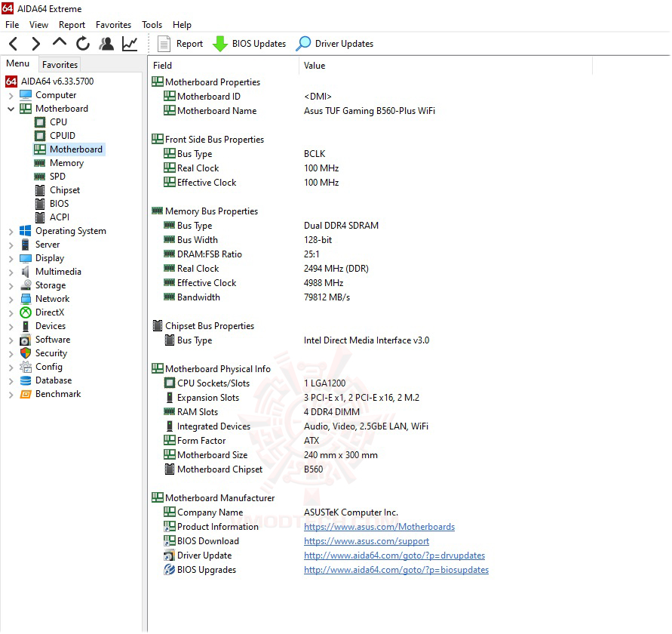Open the asus.com/support link

[367, 541]
